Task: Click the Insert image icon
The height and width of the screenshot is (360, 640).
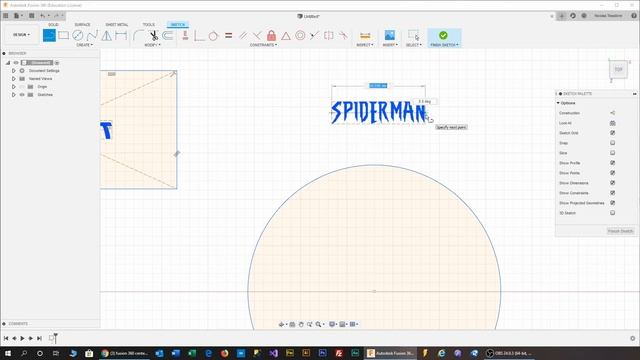Action: 390,36
